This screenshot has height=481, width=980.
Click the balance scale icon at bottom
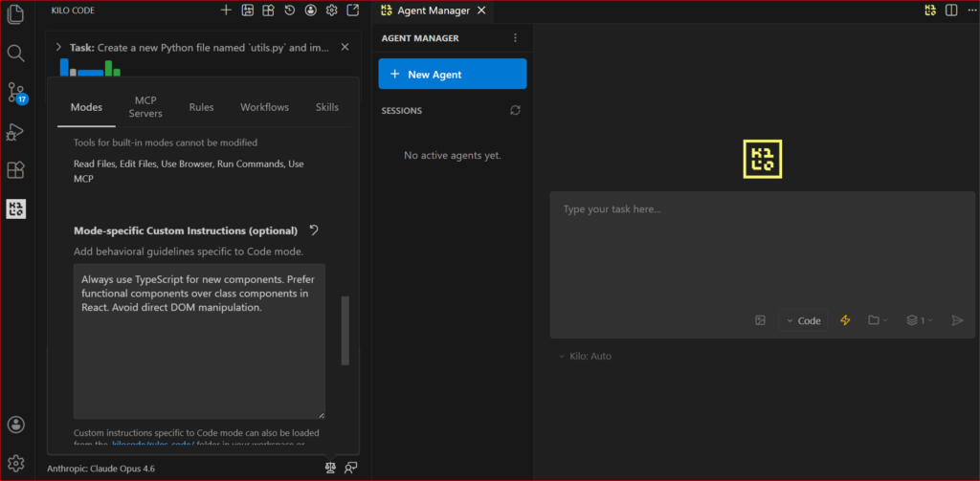pos(330,468)
